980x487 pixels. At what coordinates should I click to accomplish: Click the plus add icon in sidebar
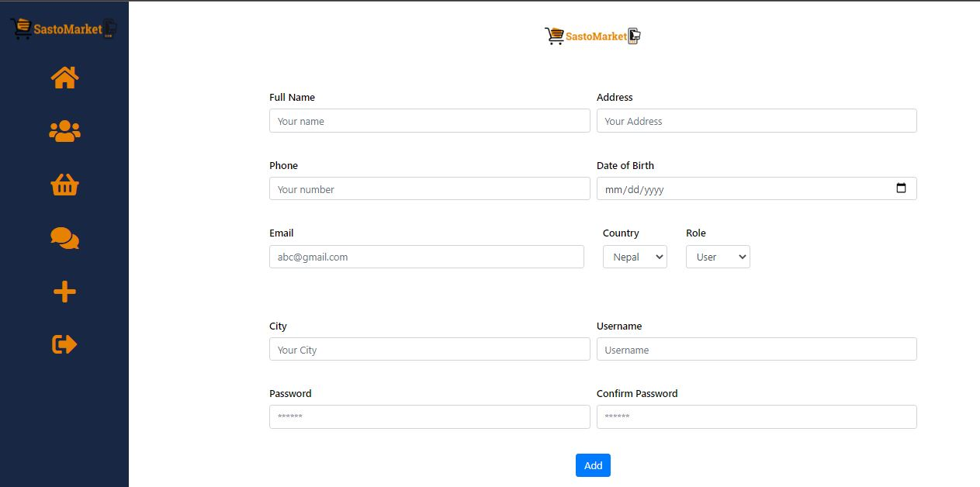64,292
